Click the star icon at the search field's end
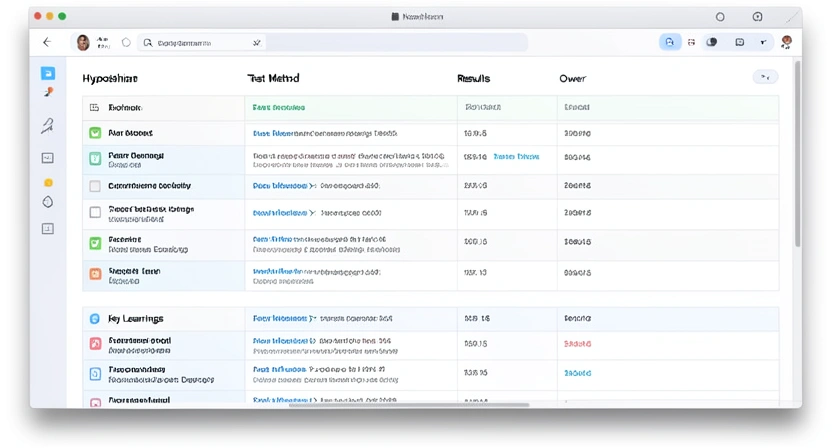This screenshot has height=448, width=832. (x=257, y=43)
